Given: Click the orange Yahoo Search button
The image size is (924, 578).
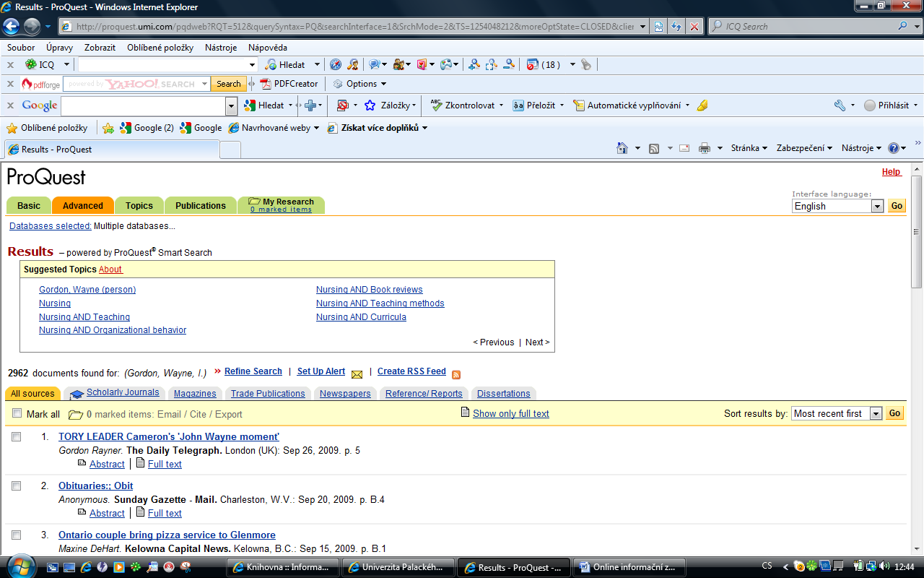Looking at the screenshot, I should pyautogui.click(x=228, y=84).
